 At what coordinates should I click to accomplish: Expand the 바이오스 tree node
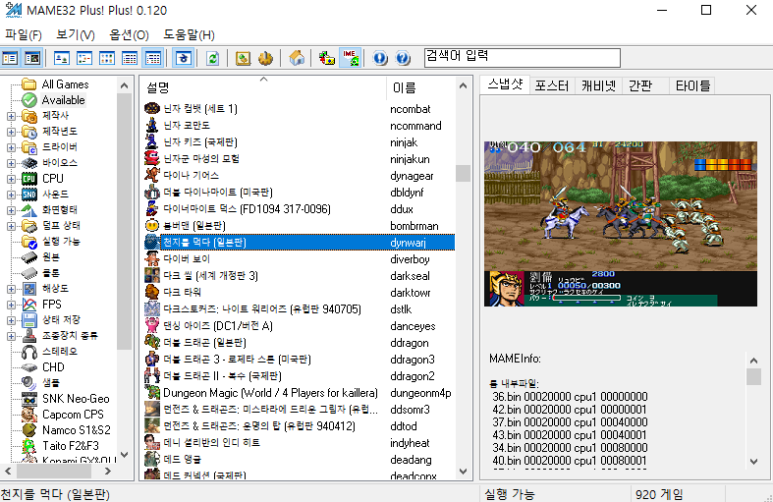pyautogui.click(x=11, y=163)
